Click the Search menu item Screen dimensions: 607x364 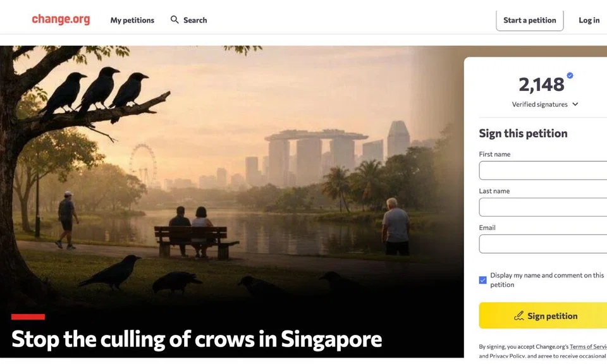click(195, 20)
